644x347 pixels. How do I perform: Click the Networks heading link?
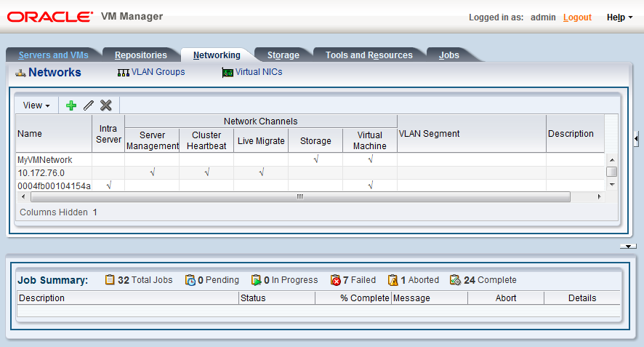tap(55, 72)
